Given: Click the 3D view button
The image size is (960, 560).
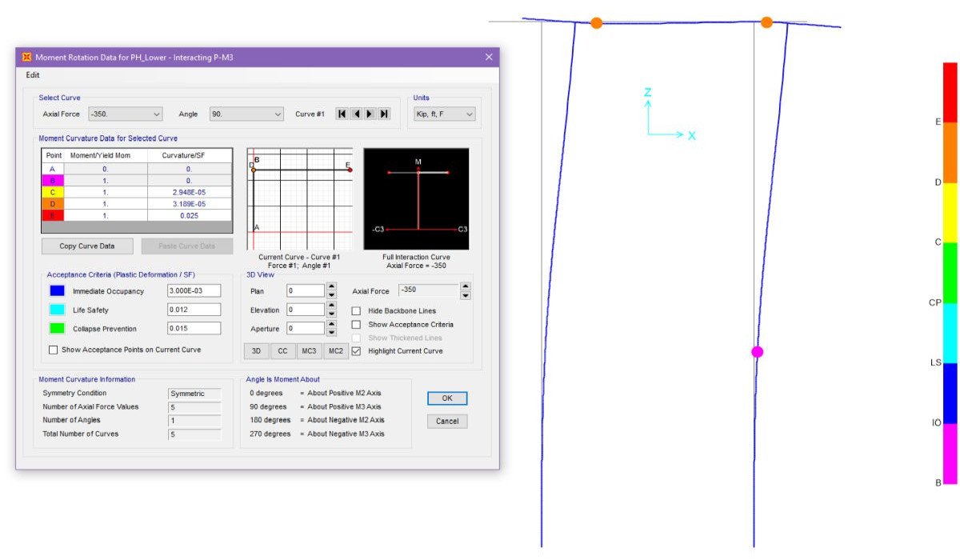Looking at the screenshot, I should [x=256, y=351].
